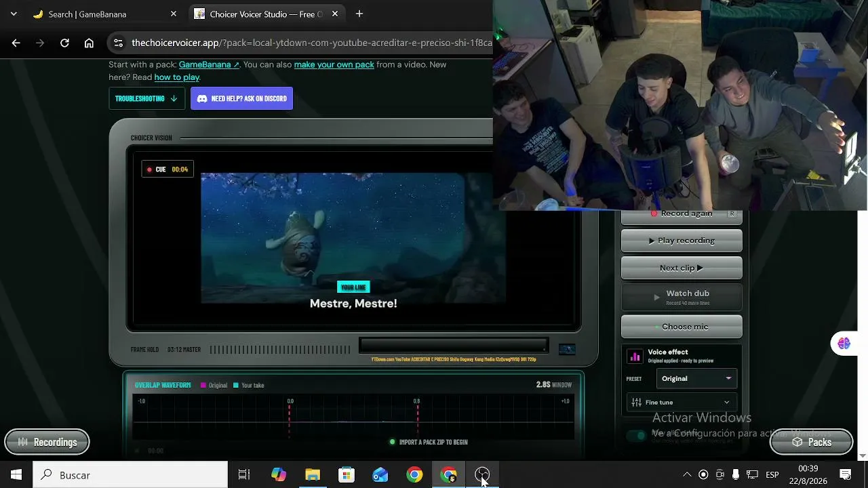Click Record again button

pyautogui.click(x=682, y=216)
